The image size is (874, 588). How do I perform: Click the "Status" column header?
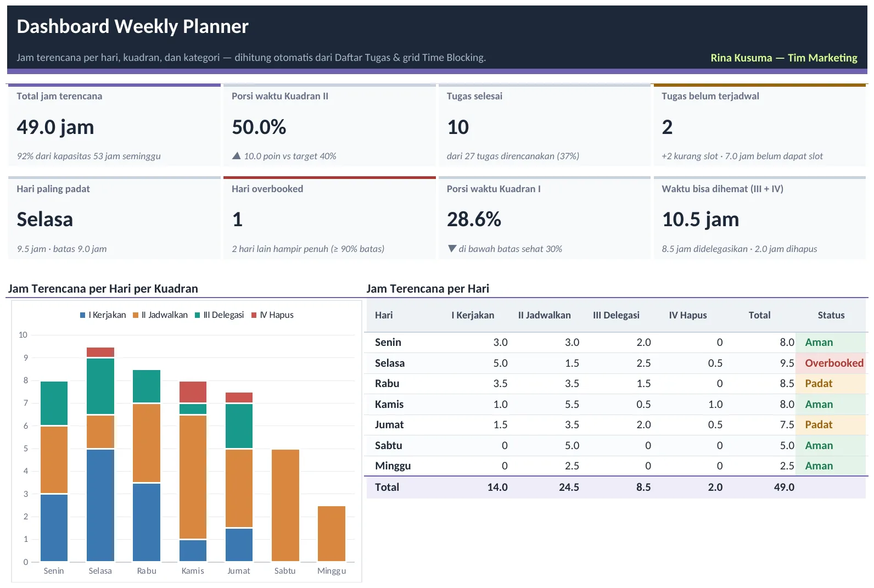831,315
